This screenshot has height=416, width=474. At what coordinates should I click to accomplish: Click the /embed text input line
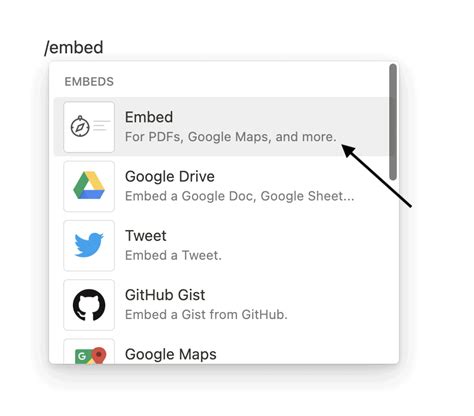(x=74, y=48)
